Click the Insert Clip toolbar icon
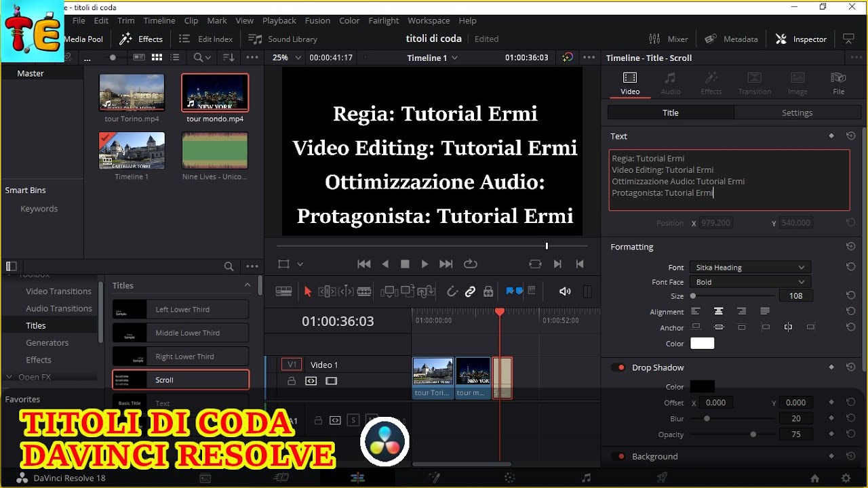This screenshot has width=868, height=488. pos(389,291)
